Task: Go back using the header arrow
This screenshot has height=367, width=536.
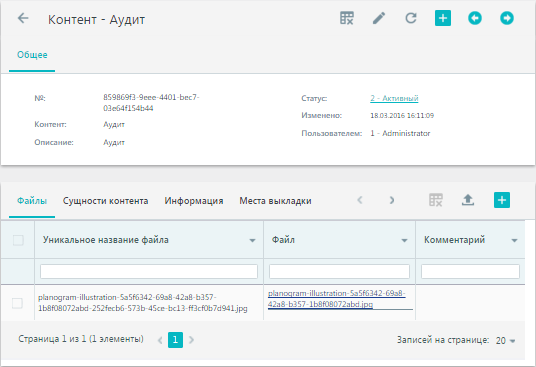Action: tap(23, 18)
